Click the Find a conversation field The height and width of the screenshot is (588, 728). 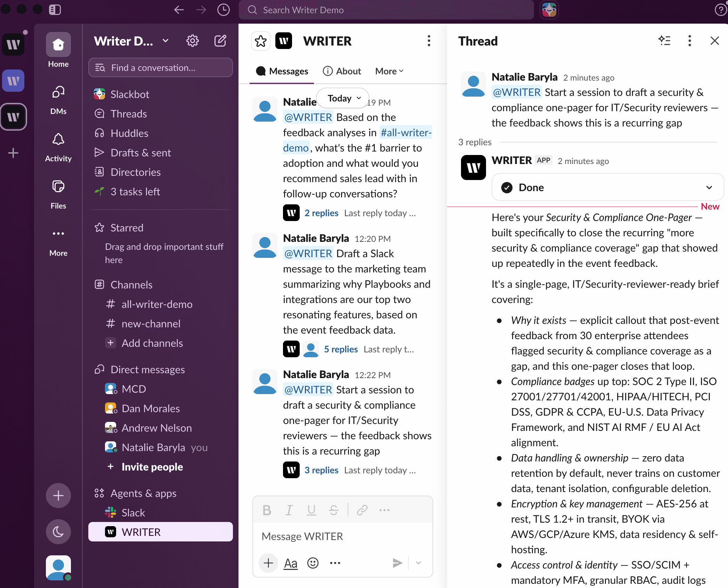(x=161, y=67)
